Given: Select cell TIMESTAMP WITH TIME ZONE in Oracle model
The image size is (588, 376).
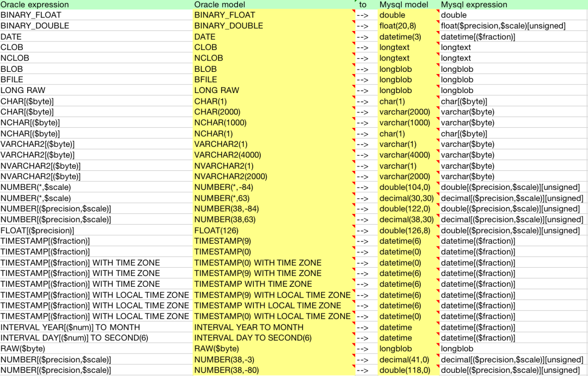Looking at the screenshot, I should click(274, 284).
